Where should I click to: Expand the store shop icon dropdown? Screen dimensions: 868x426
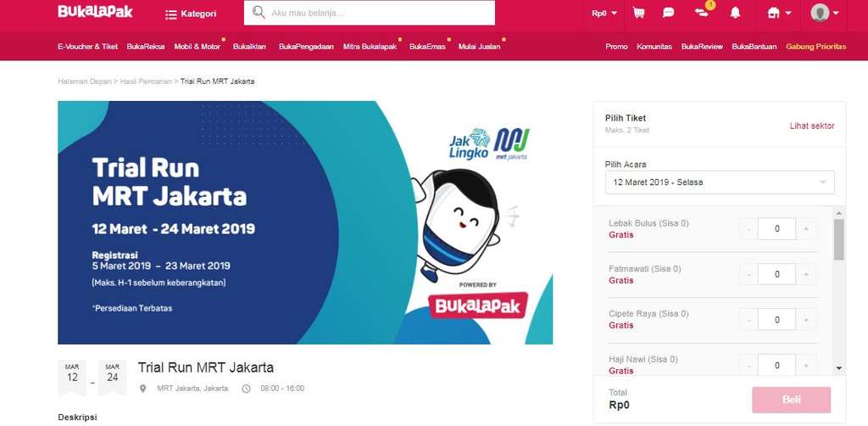coord(779,14)
